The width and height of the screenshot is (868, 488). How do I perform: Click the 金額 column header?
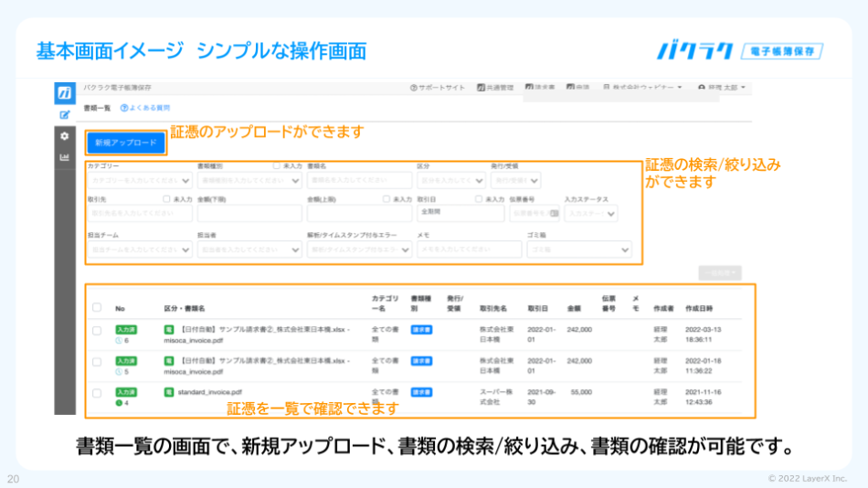coord(574,309)
